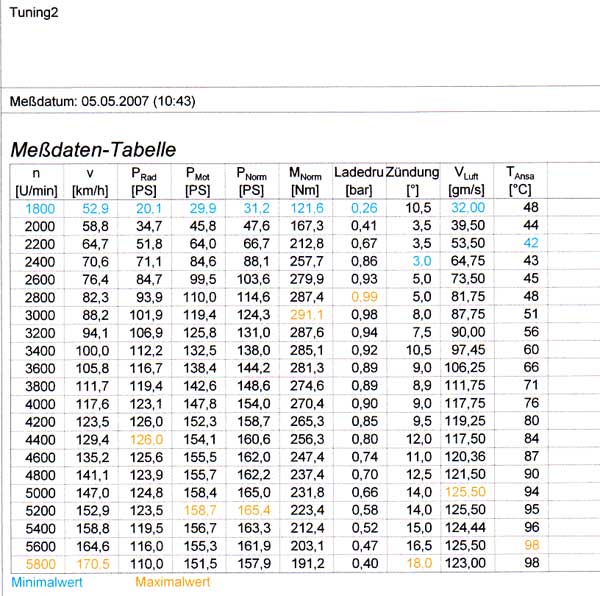Click the ignition cell '8,9'
This screenshot has width=600, height=596.
422,386
